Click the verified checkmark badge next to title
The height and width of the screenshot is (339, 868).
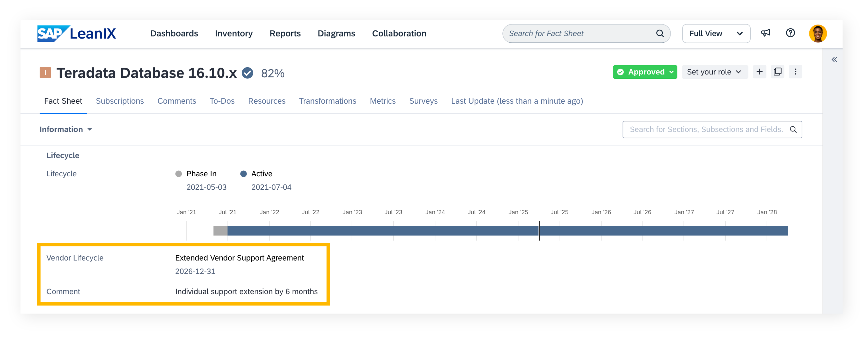click(x=247, y=73)
